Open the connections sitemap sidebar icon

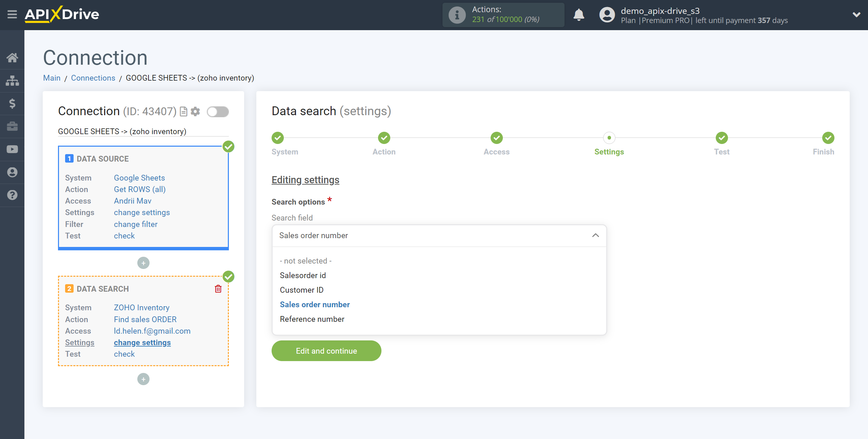point(12,81)
